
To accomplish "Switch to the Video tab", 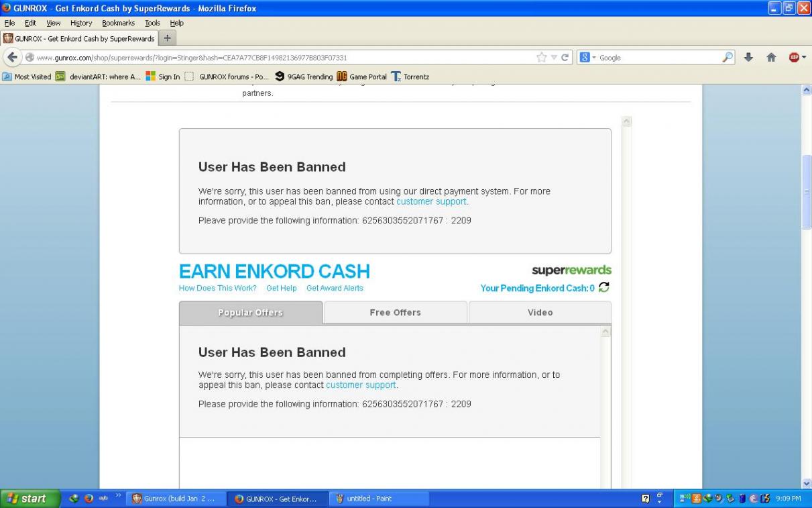I will [x=540, y=313].
